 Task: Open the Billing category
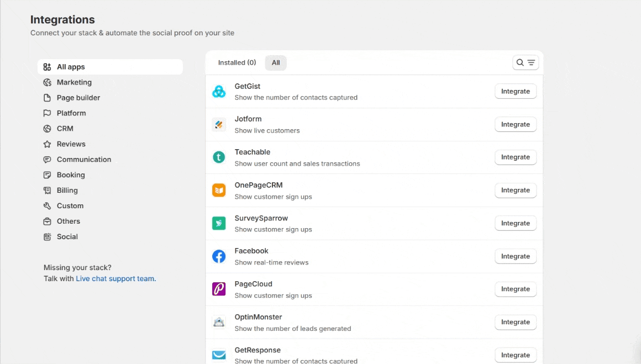67,191
